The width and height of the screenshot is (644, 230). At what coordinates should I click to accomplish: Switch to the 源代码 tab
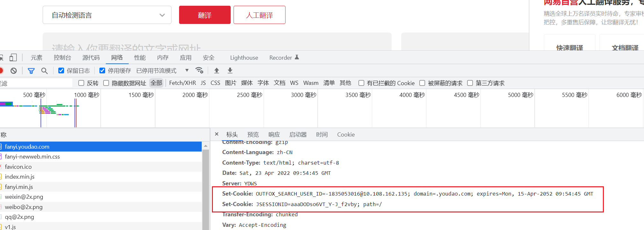pyautogui.click(x=91, y=57)
